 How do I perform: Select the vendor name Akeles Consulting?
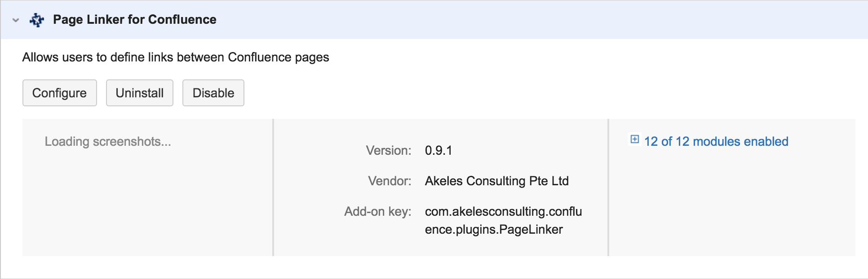[x=497, y=181]
